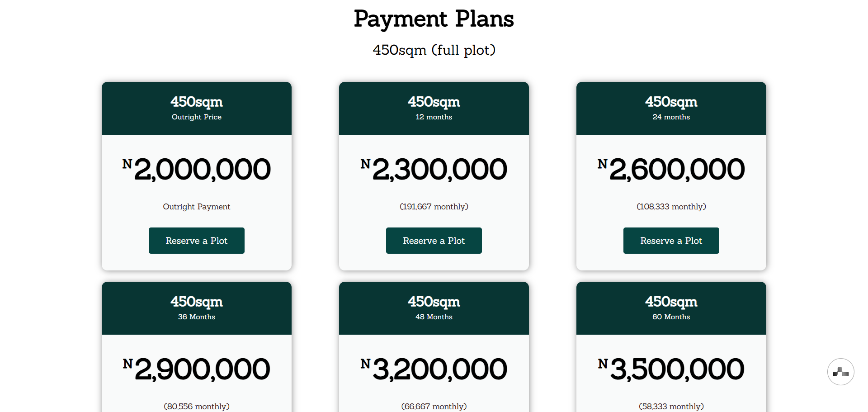Select the 24 months card header
This screenshot has height=412, width=868.
pyautogui.click(x=671, y=108)
